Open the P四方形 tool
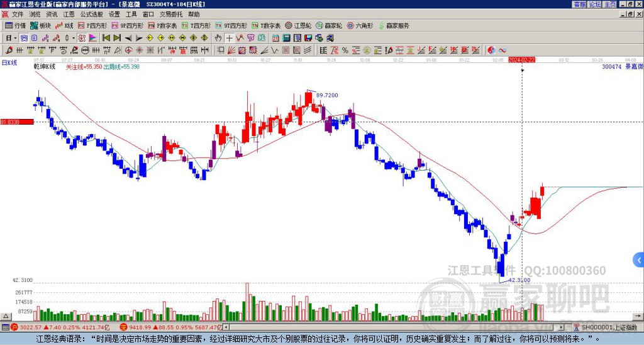This screenshot has width=644, height=345. 92,25
